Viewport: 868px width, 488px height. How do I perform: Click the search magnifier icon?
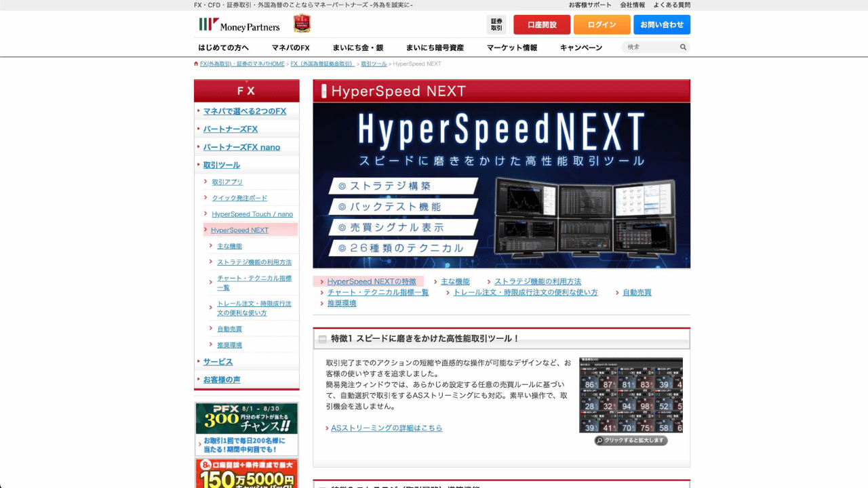pos(683,47)
